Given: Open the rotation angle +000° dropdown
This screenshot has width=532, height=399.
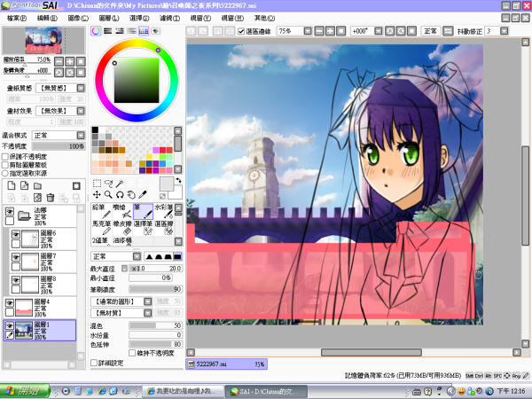Looking at the screenshot, I should point(379,31).
